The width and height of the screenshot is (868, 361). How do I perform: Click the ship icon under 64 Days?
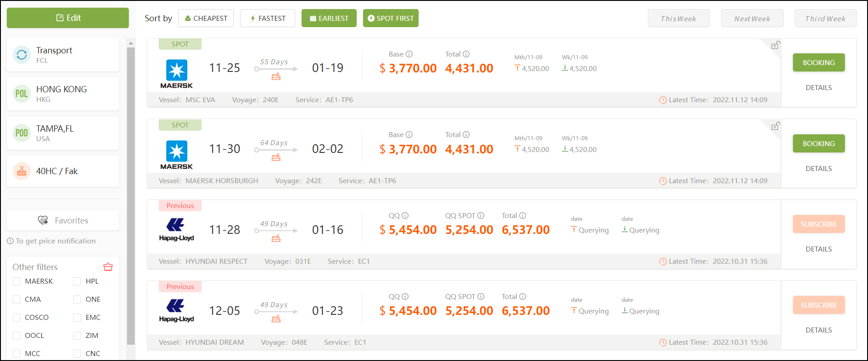pyautogui.click(x=276, y=157)
